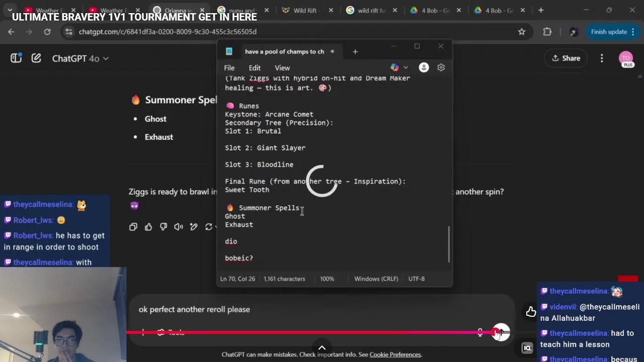Click the '1,161 characters' status entry

pos(284,279)
